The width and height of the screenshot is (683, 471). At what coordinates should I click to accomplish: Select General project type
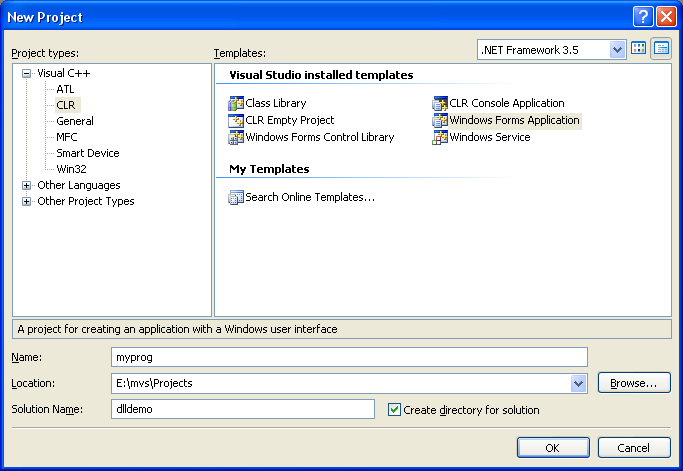pos(75,121)
